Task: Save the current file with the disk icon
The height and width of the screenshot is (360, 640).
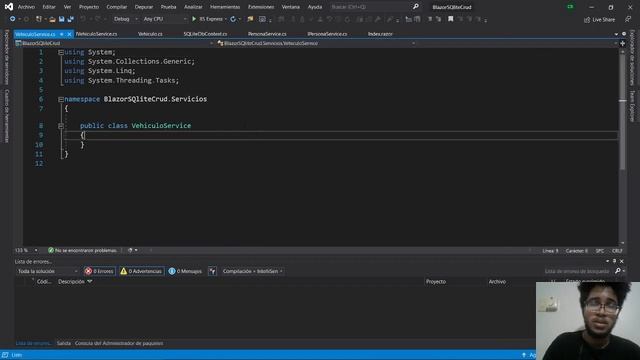Action: click(62, 19)
